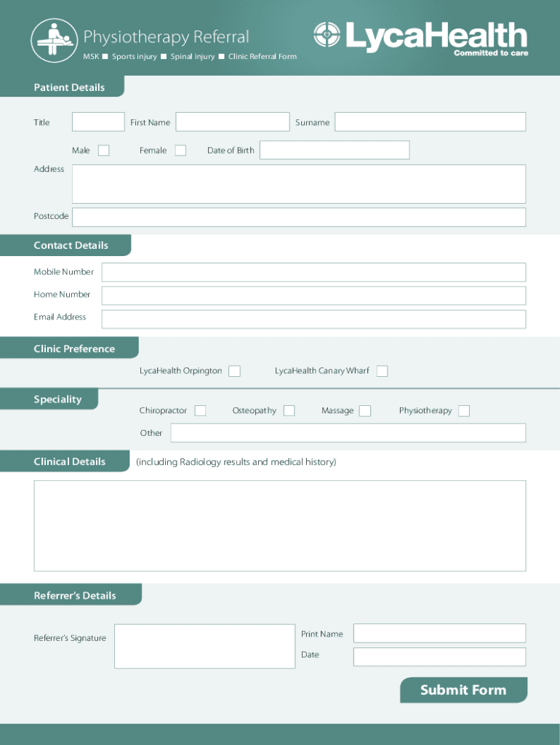
Task: Tick the Female checkbox
Action: click(x=180, y=151)
